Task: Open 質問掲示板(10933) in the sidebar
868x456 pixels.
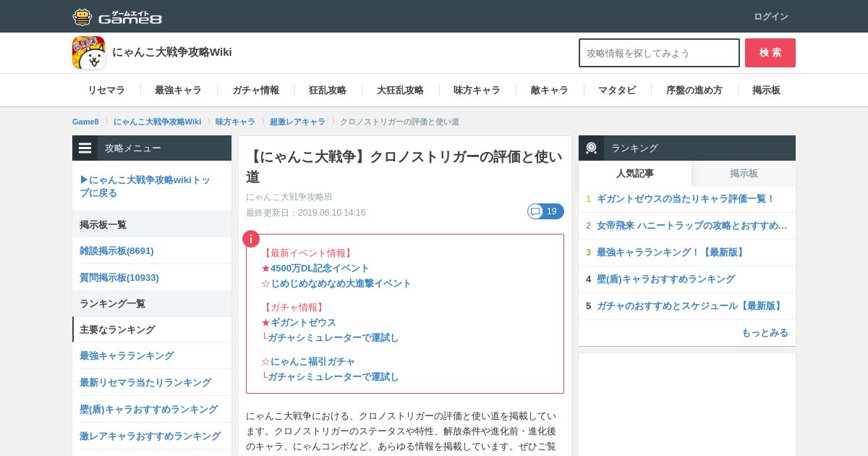Action: point(119,277)
